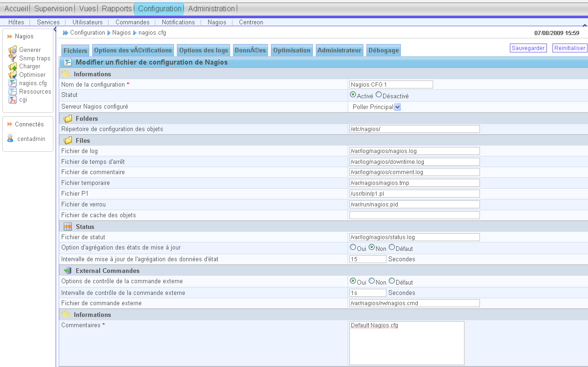Select Désactivé radio button for Statut
The image size is (588, 367).
click(x=378, y=95)
